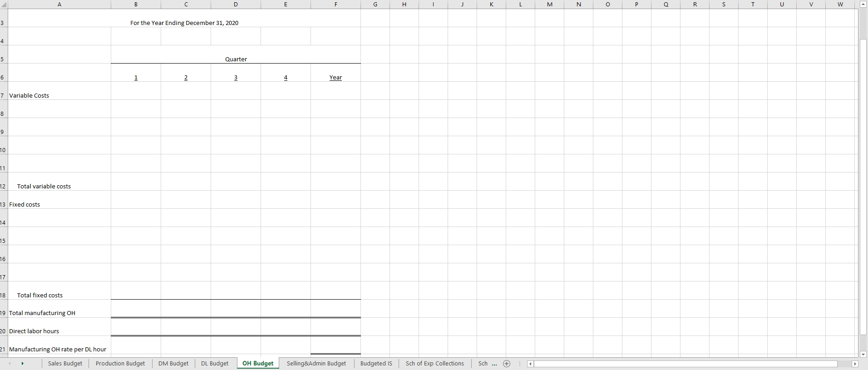Switch to the DL Budget sheet tab

215,363
